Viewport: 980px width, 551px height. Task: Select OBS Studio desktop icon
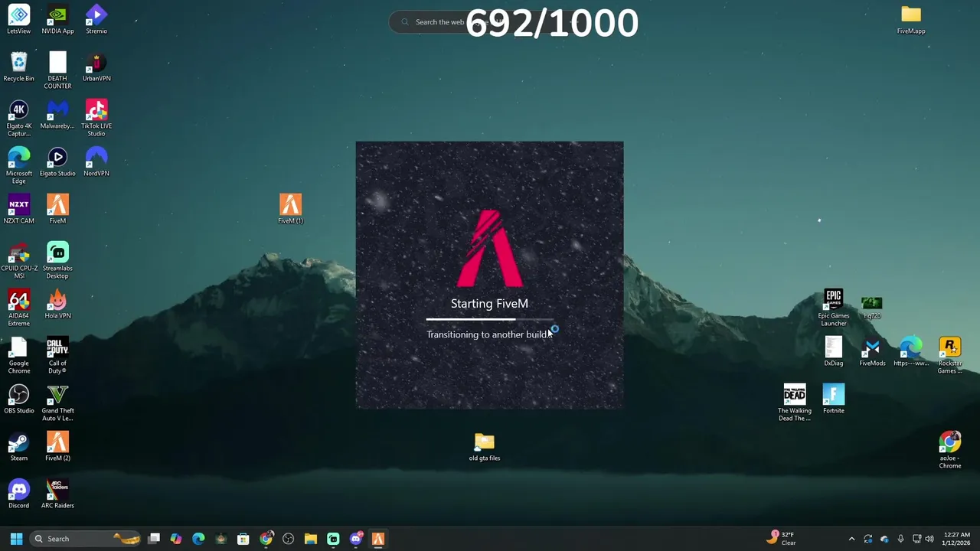click(19, 399)
